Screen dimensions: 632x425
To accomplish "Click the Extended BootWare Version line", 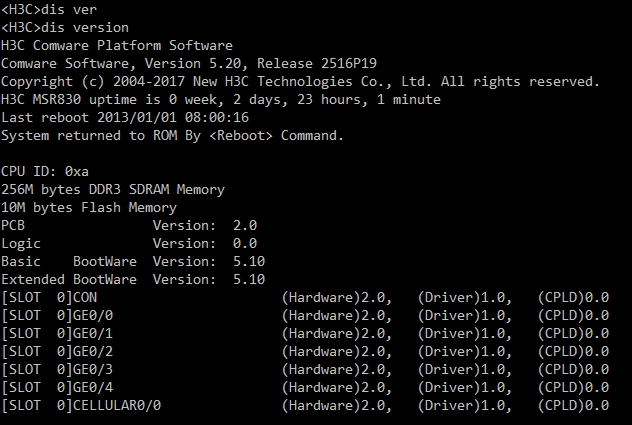I will pos(132,279).
